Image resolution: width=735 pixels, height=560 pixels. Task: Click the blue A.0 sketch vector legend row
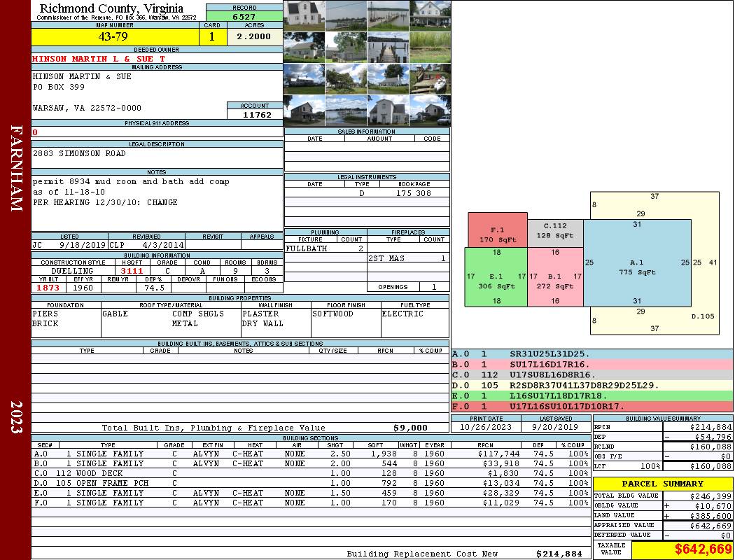point(592,353)
